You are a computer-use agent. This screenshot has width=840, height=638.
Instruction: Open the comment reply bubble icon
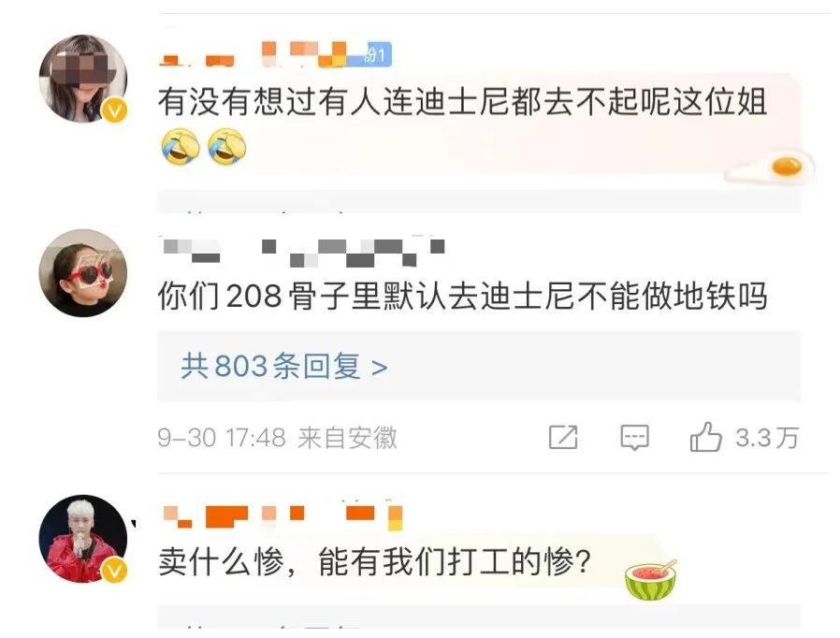click(x=634, y=438)
